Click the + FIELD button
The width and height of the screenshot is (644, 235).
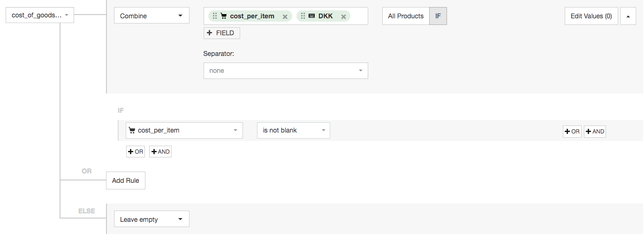222,33
